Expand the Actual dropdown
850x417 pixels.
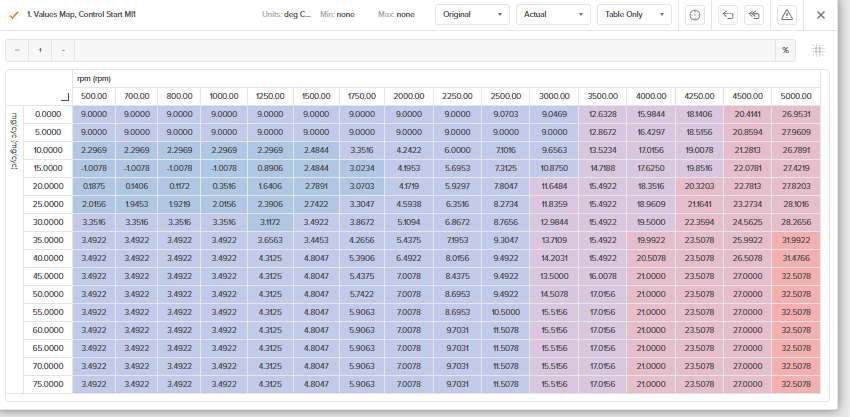click(x=553, y=15)
